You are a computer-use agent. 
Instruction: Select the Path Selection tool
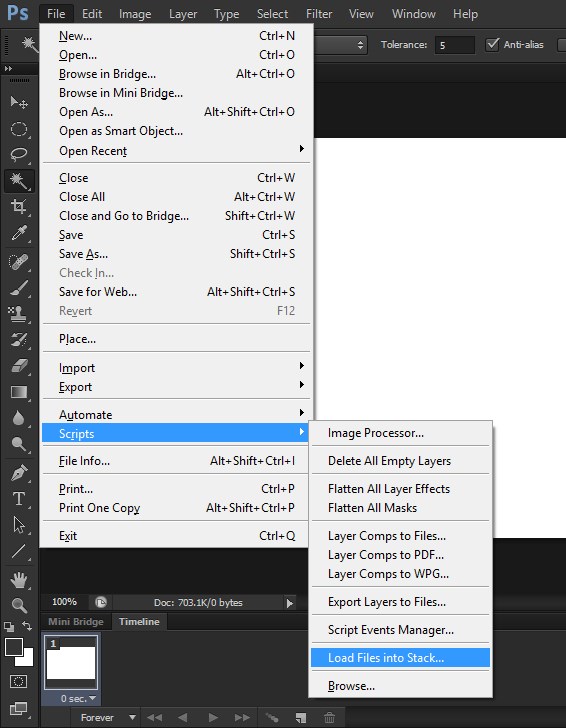pyautogui.click(x=19, y=525)
